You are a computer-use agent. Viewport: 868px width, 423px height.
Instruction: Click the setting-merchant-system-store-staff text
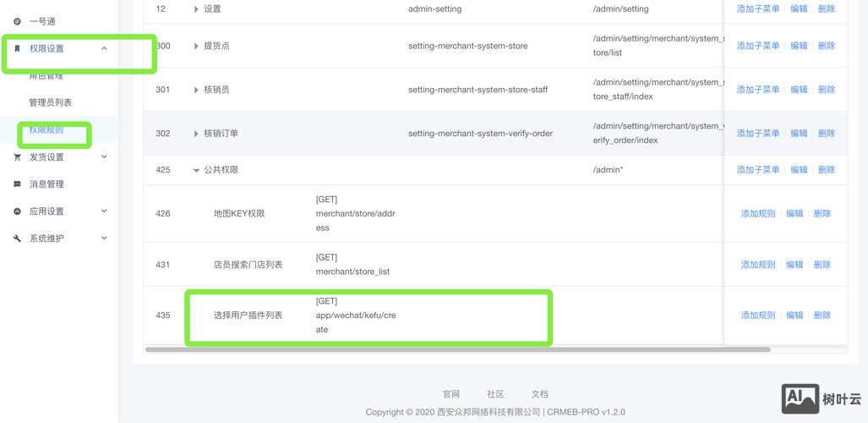coord(478,90)
